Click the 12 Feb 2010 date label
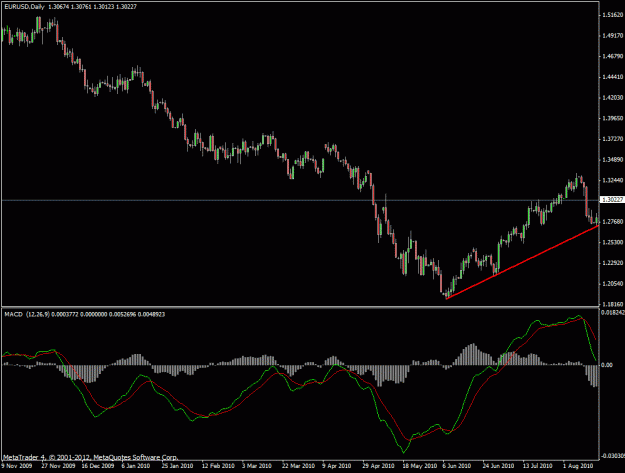Viewport: 625px width, 473px height. pyautogui.click(x=218, y=465)
